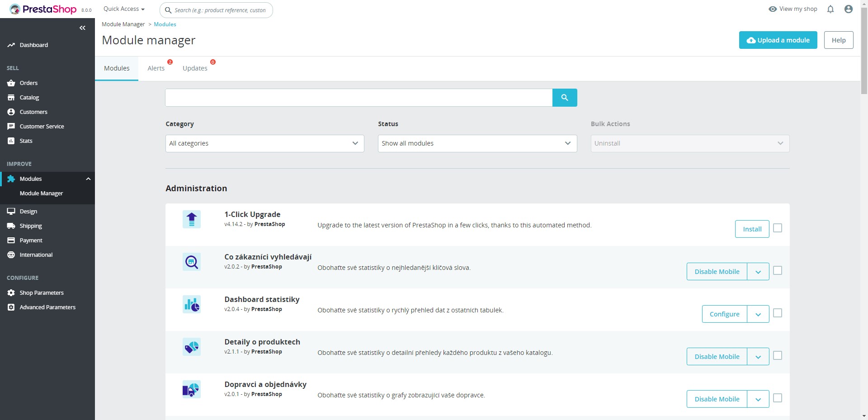Image resolution: width=868 pixels, height=420 pixels.
Task: Switch to the Alerts tab
Action: (x=156, y=68)
